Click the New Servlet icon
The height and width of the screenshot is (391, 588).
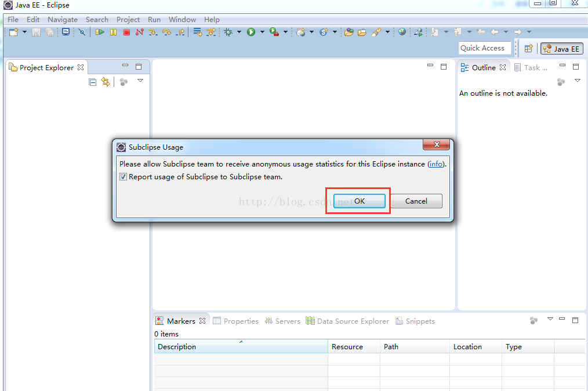(x=324, y=32)
